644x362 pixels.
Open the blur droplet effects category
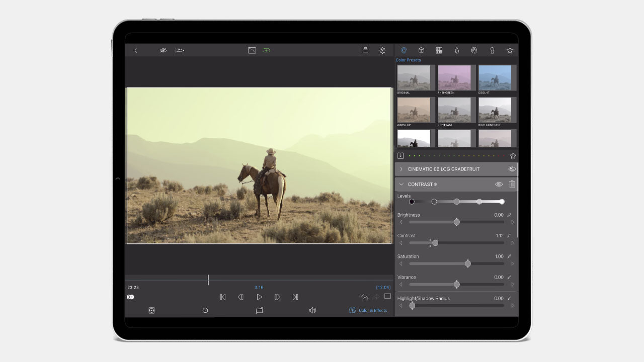tap(456, 50)
